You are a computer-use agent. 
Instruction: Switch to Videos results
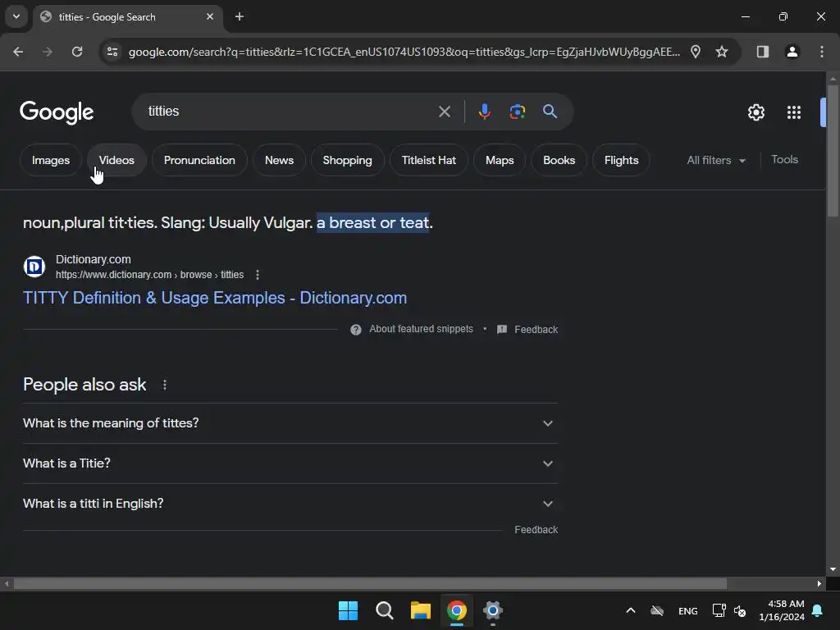pos(116,160)
